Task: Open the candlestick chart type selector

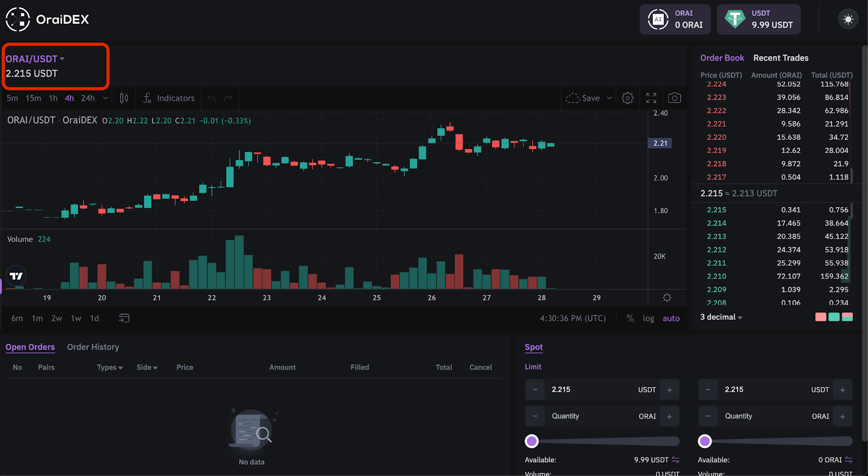Action: (x=124, y=98)
